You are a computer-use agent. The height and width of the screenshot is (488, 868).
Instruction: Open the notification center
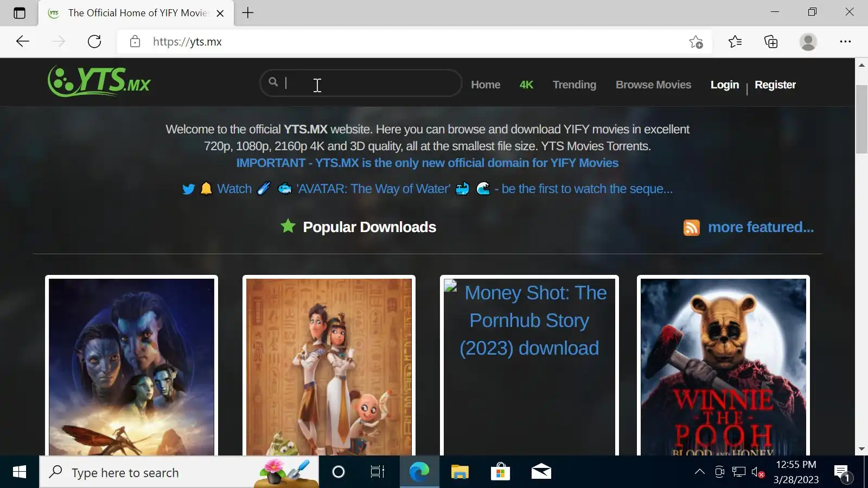pos(843,473)
